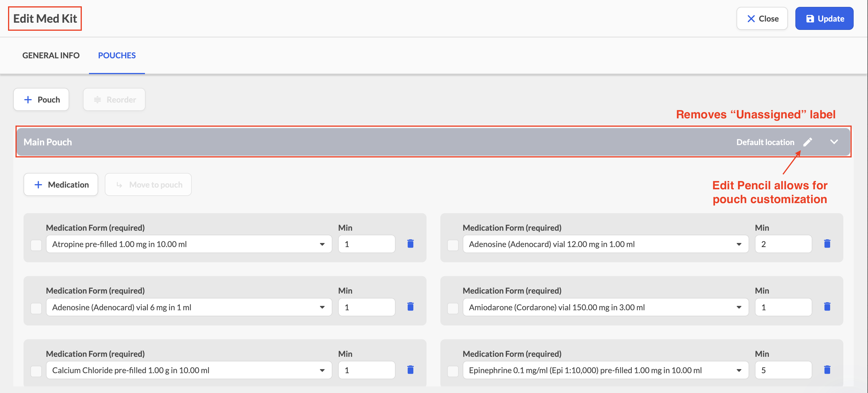Open the Adenosine vial 12.00 mg form dropdown

coord(606,244)
